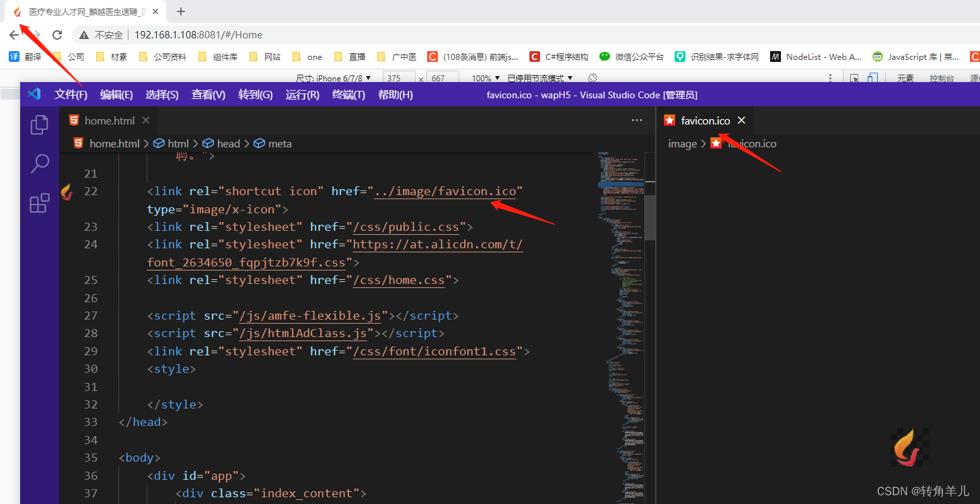Screen dimensions: 980x504
Task: Open 组件库 bookmark folder
Action: [x=218, y=57]
